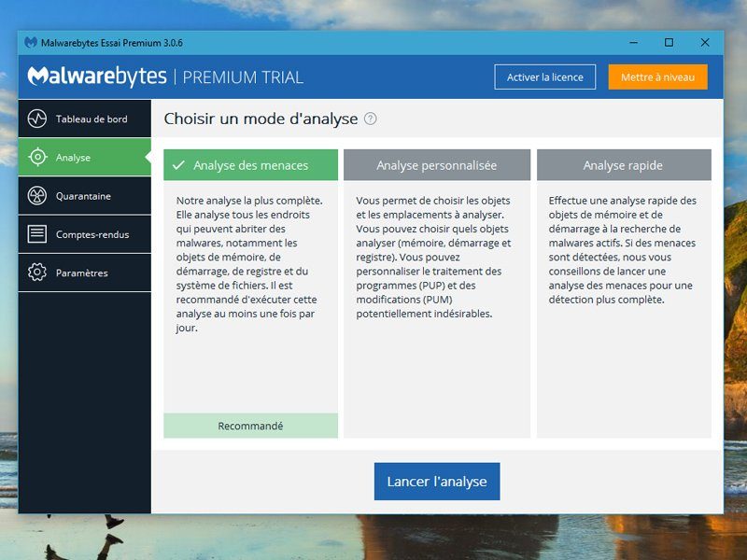Click the Activer la licence button
The width and height of the screenshot is (747, 560).
click(x=545, y=77)
